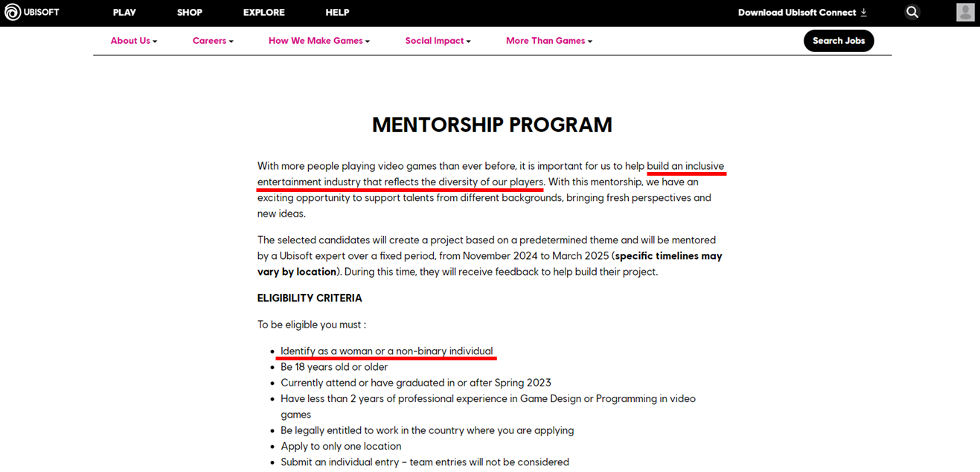Image resolution: width=980 pixels, height=472 pixels.
Task: Open More Than Games dropdown
Action: point(548,41)
